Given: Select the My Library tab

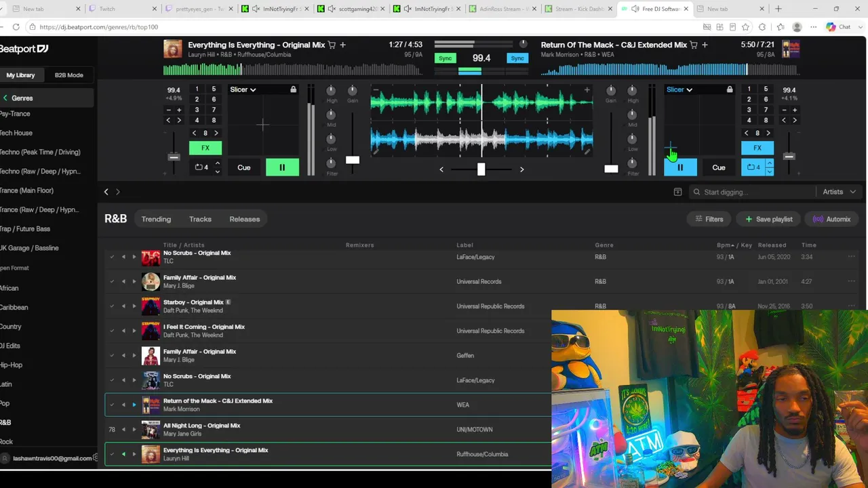Looking at the screenshot, I should [20, 75].
